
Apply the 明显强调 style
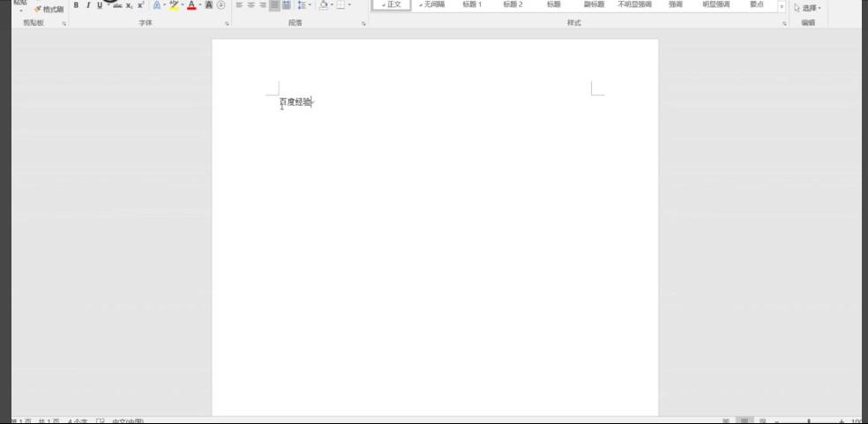pyautogui.click(x=715, y=4)
